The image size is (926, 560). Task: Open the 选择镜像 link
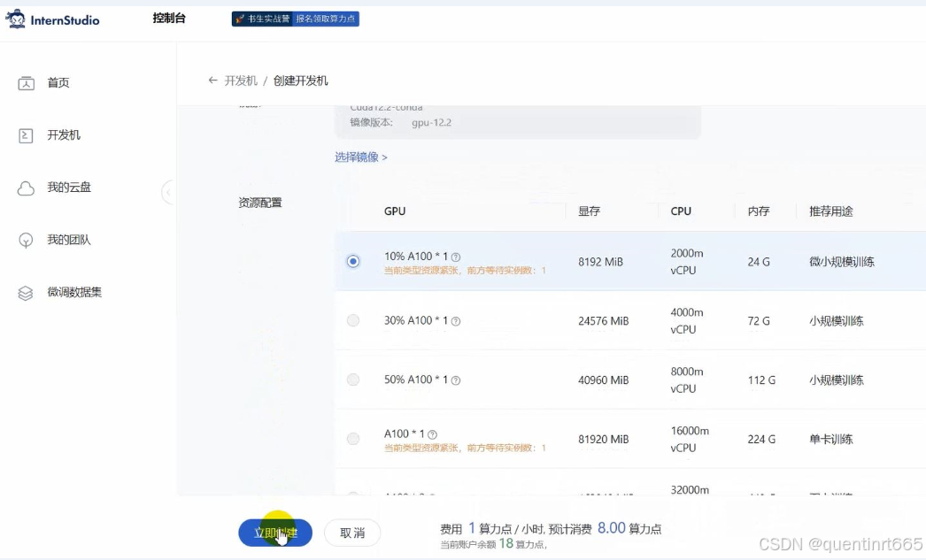361,157
